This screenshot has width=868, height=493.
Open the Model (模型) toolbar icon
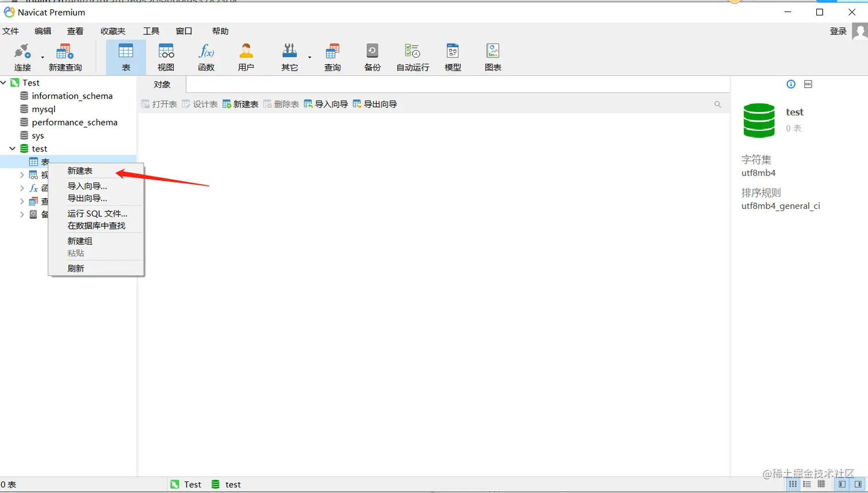pyautogui.click(x=453, y=57)
